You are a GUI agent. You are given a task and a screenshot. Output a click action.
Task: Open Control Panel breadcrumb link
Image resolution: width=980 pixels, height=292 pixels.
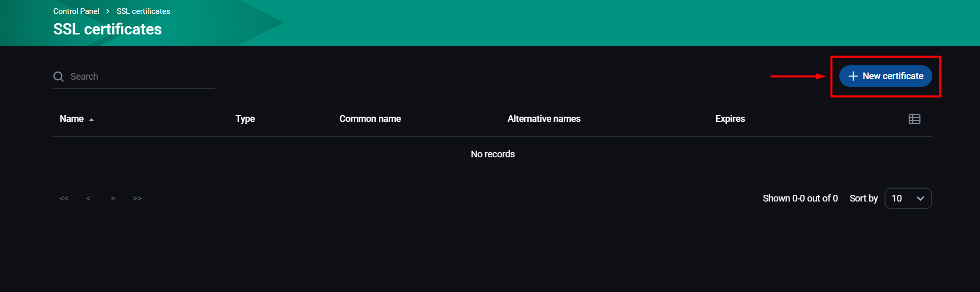point(76,11)
